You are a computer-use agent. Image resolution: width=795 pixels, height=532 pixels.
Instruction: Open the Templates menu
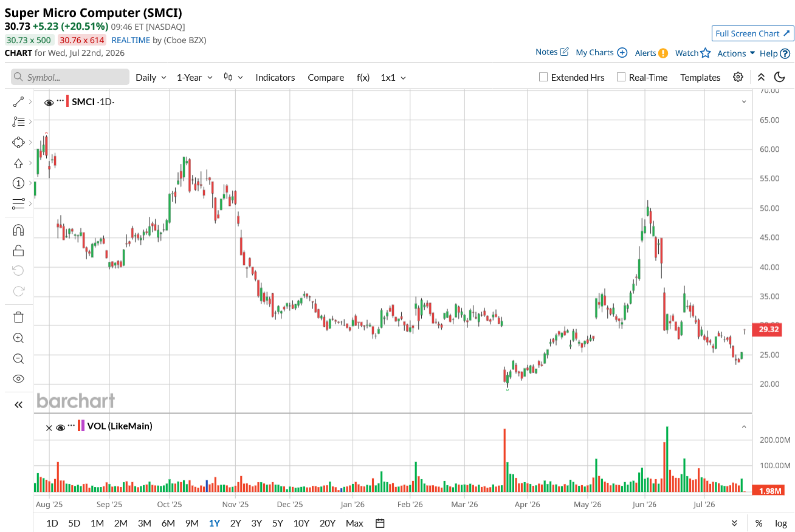point(700,77)
